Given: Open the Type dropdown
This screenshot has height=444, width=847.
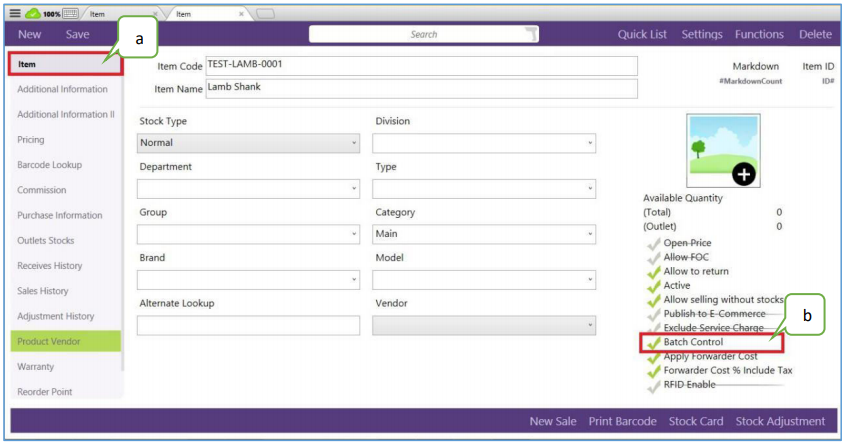Looking at the screenshot, I should 484,189.
